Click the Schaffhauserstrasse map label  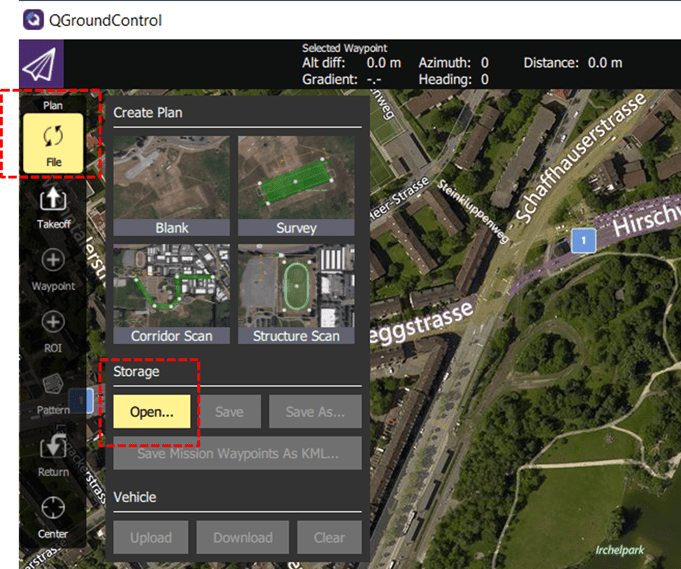581,157
